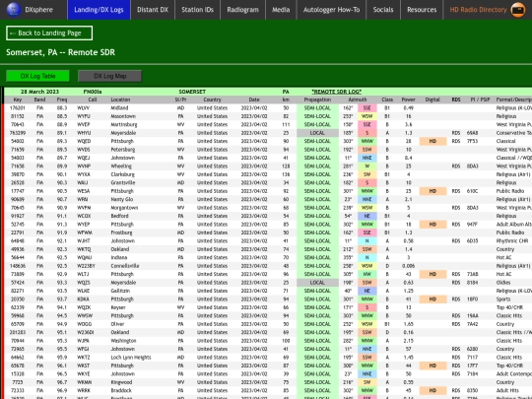This screenshot has width=532, height=399.
Task: Click the HD badge in KDKA row
Action: [x=432, y=299]
